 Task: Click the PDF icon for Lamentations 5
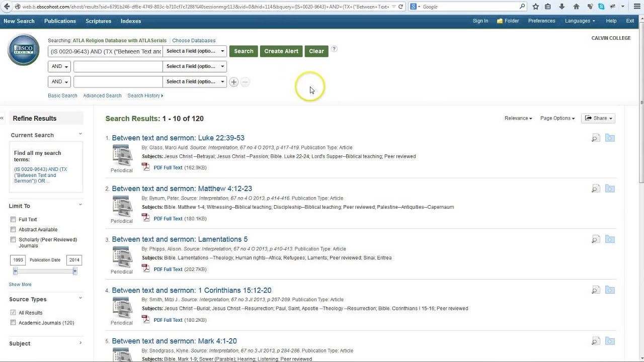(146, 268)
